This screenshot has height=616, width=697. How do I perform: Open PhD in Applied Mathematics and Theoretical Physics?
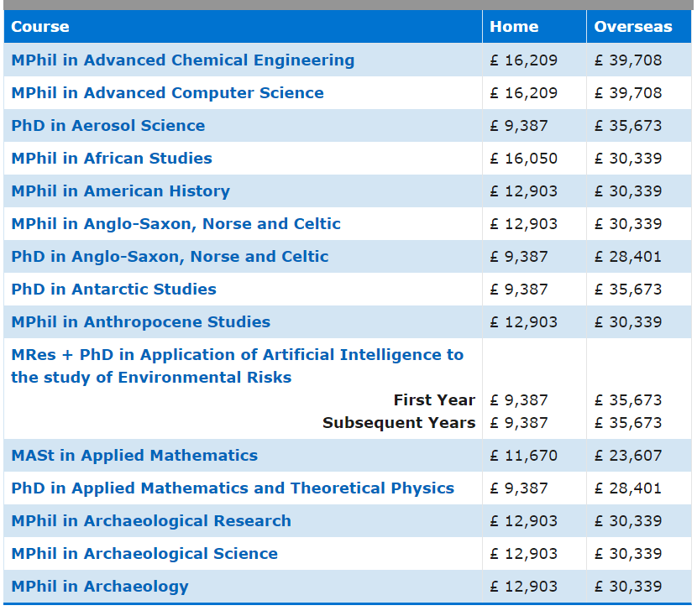pyautogui.click(x=233, y=488)
